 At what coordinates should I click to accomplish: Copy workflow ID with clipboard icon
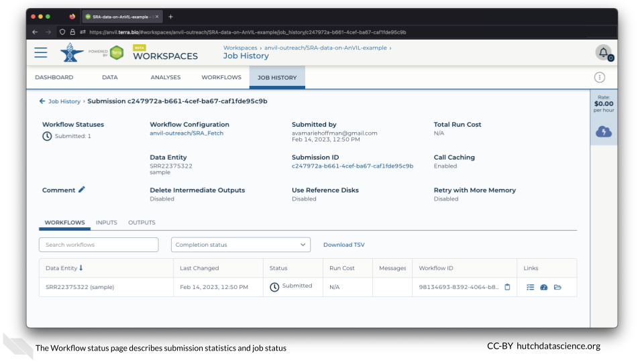(x=507, y=287)
